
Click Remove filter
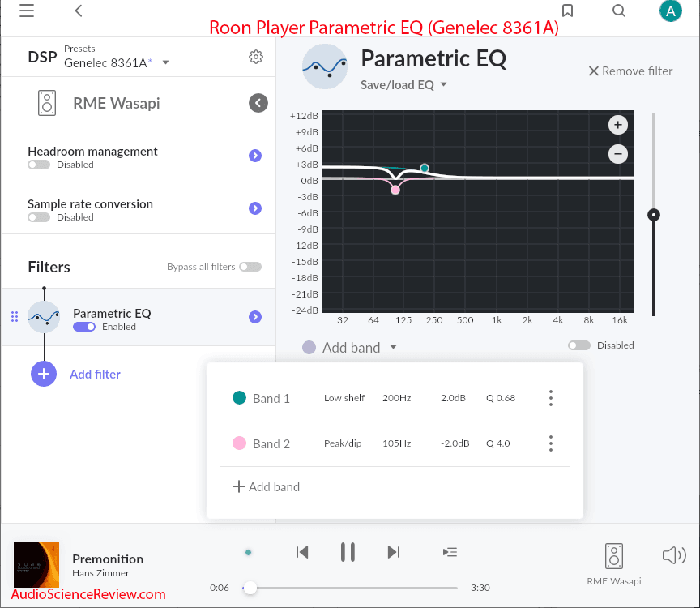[x=630, y=71]
